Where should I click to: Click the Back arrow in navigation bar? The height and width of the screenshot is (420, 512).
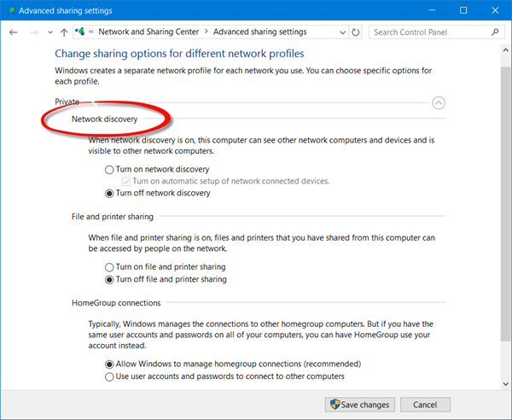pyautogui.click(x=14, y=32)
